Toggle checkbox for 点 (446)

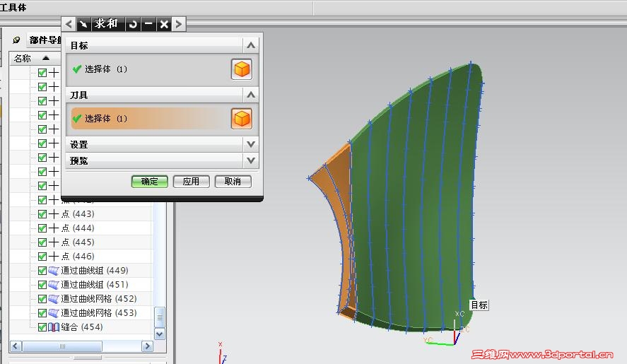tap(42, 257)
